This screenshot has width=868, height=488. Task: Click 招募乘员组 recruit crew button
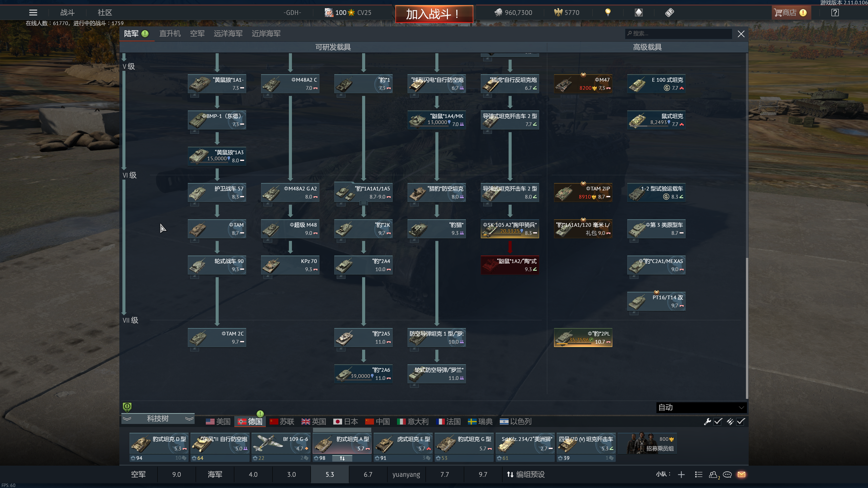tap(648, 443)
